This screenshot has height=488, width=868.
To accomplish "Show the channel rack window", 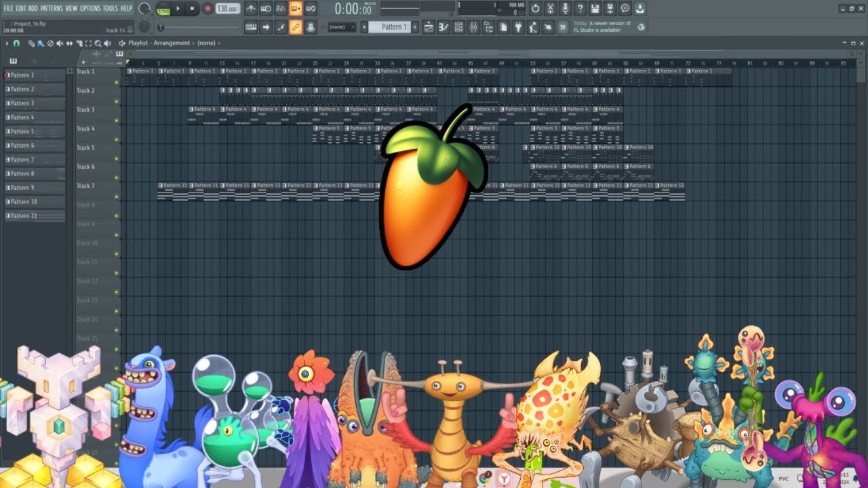I will point(458,27).
